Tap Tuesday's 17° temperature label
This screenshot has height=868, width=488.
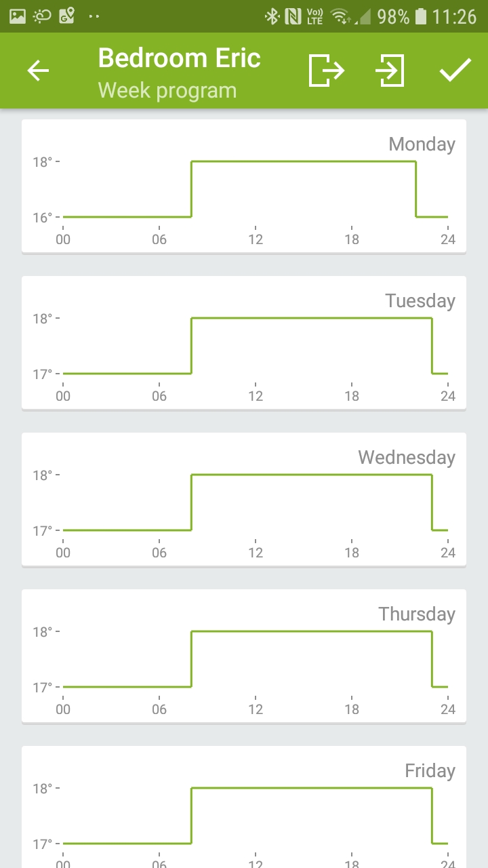[x=43, y=374]
